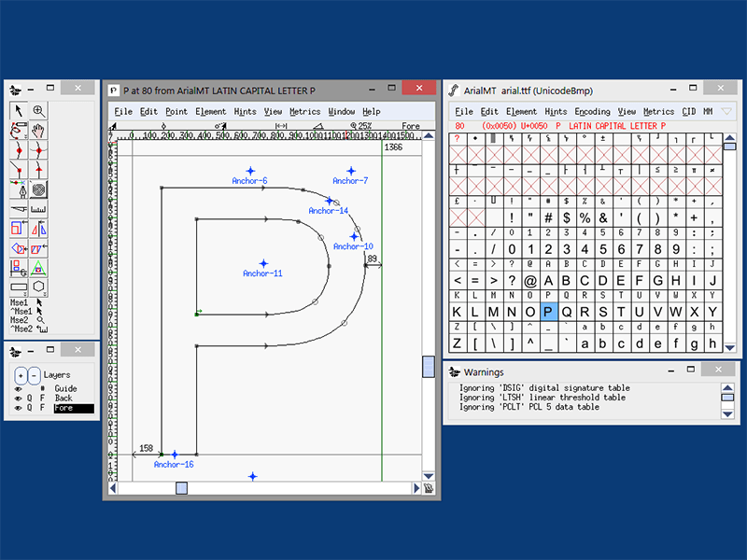The width and height of the screenshot is (747, 560).
Task: Select the Scroll hand tool
Action: tap(38, 130)
